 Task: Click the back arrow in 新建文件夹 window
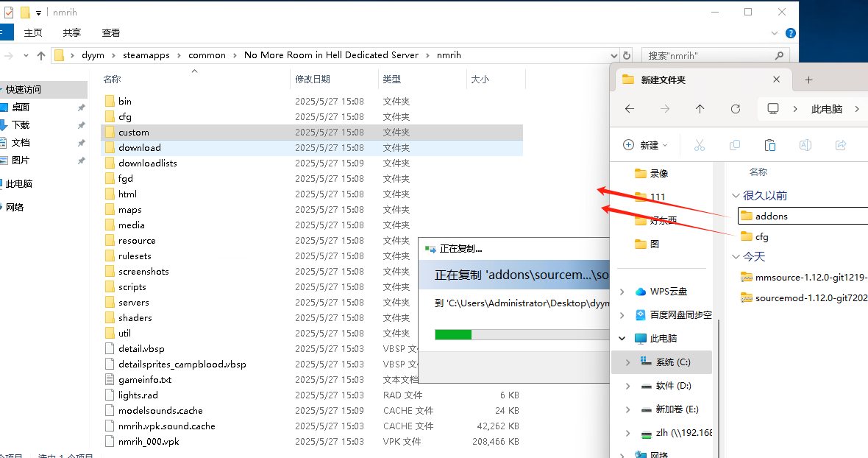(630, 109)
